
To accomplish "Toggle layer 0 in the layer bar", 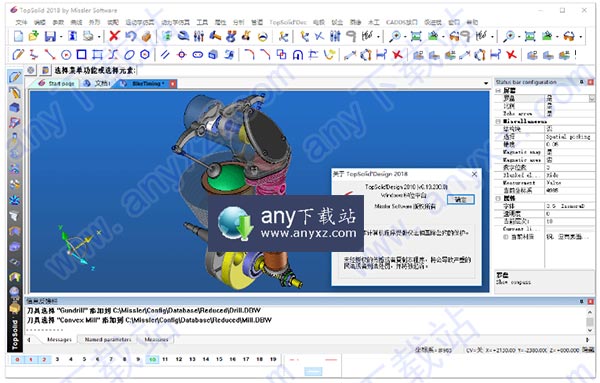I will click(x=17, y=359).
